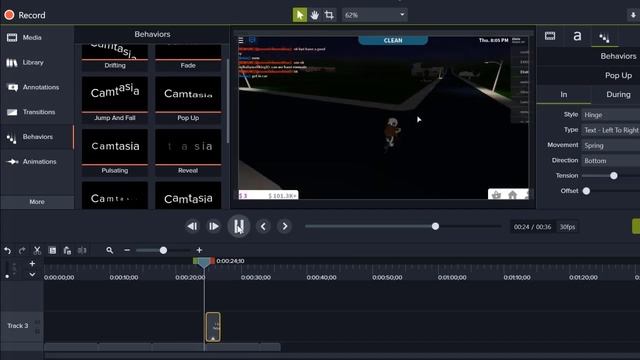Click the More button in sidebar
The height and width of the screenshot is (360, 640).
coord(37,202)
